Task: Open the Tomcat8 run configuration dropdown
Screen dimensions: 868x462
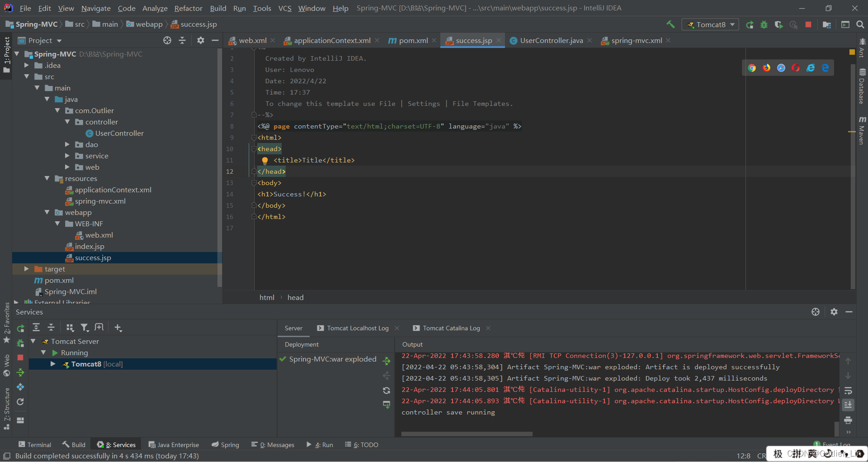Action: pos(710,24)
